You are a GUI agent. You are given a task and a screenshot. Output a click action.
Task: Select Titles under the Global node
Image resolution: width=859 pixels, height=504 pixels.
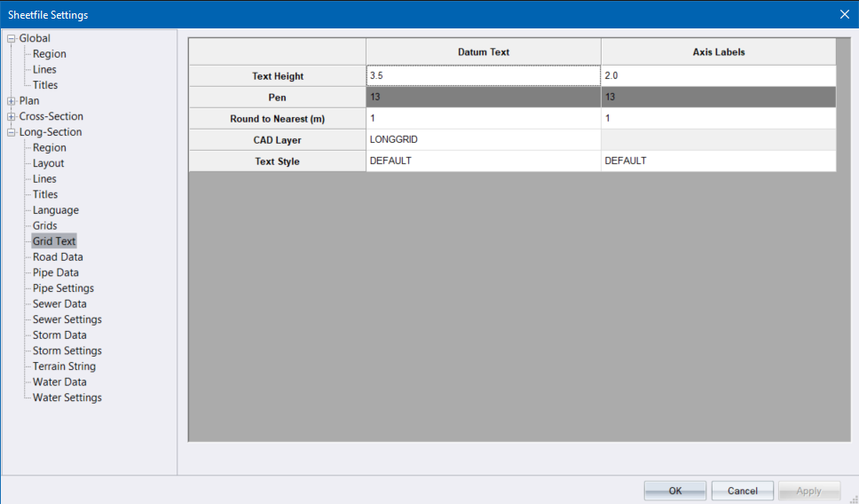45,85
